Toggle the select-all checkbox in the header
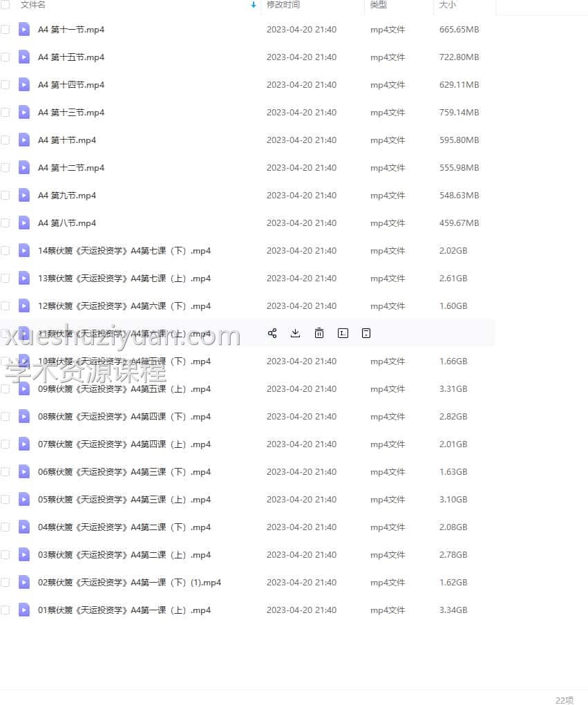 click(6, 5)
